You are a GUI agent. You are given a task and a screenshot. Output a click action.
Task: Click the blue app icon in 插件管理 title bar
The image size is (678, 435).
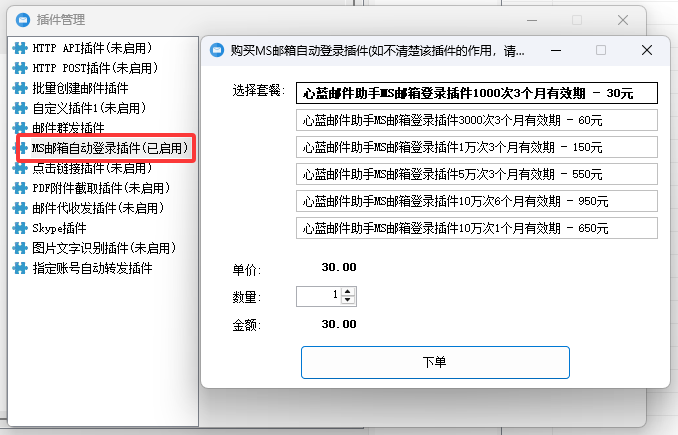pos(17,20)
